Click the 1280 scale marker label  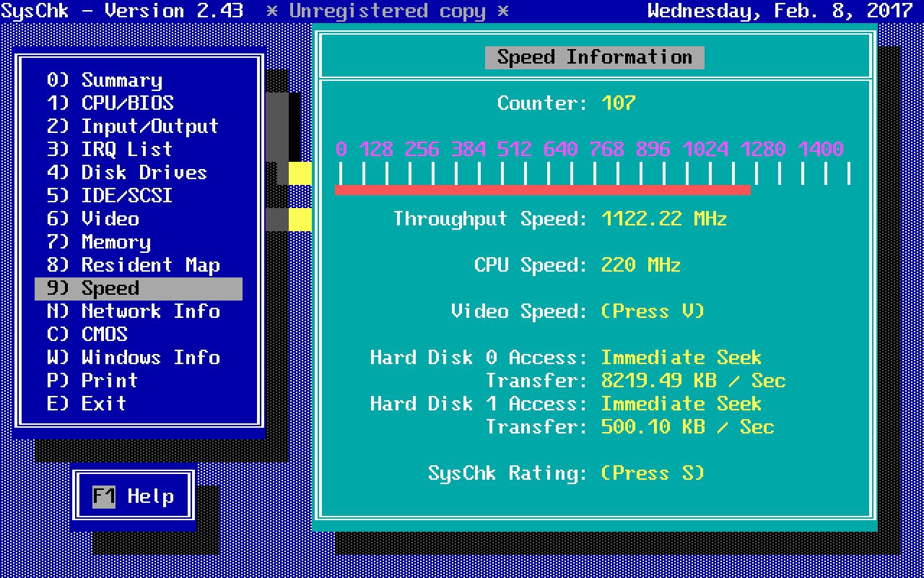coord(763,150)
